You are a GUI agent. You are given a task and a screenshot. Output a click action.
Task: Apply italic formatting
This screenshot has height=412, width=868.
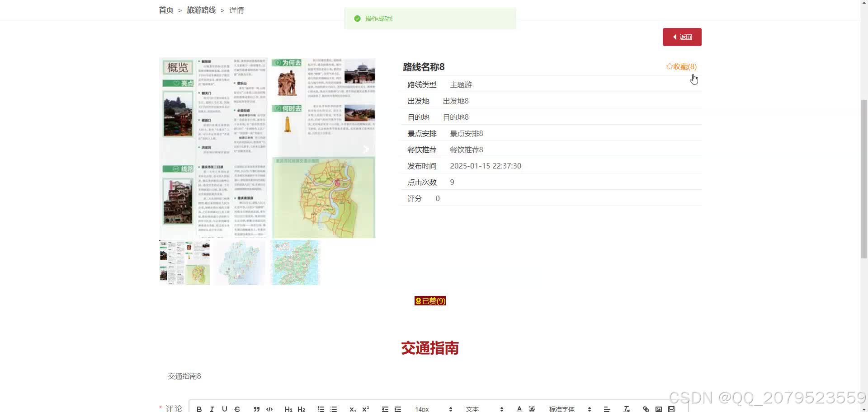tap(212, 409)
